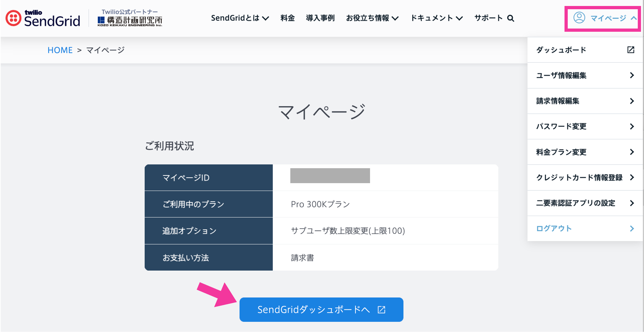Select ユーザ情報編集 in the dropdown menu
The width and height of the screenshot is (644, 332).
click(x=585, y=75)
